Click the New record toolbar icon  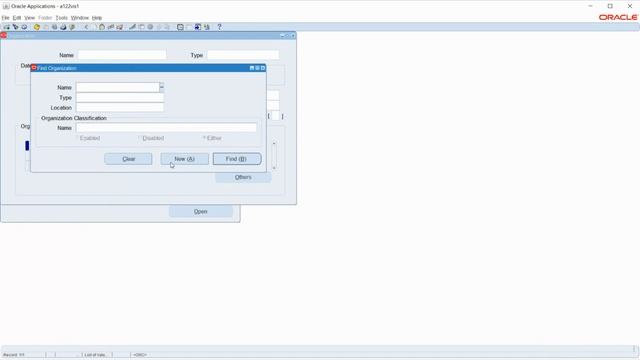coord(7,27)
